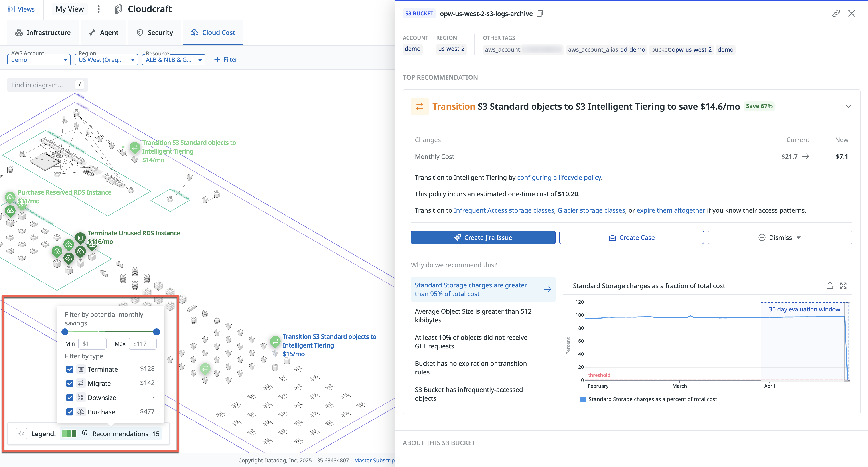This screenshot has height=467, width=868.
Task: Click the copy link icon in panel header
Action: (836, 14)
